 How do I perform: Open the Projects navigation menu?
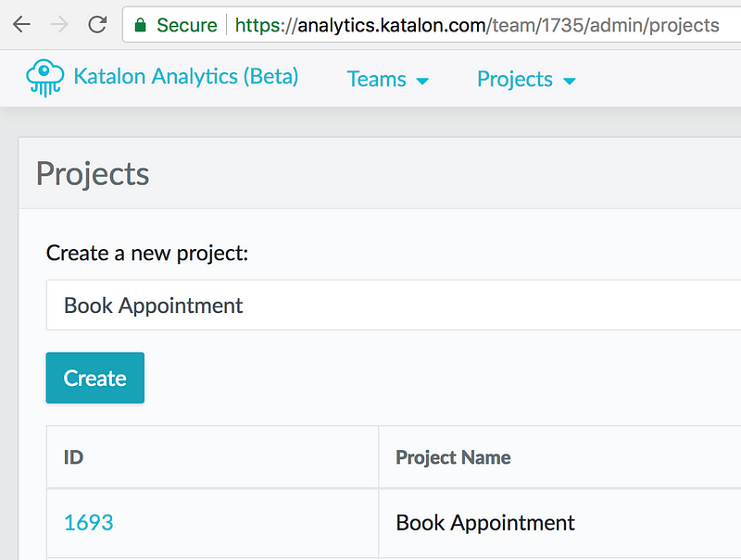[x=515, y=80]
